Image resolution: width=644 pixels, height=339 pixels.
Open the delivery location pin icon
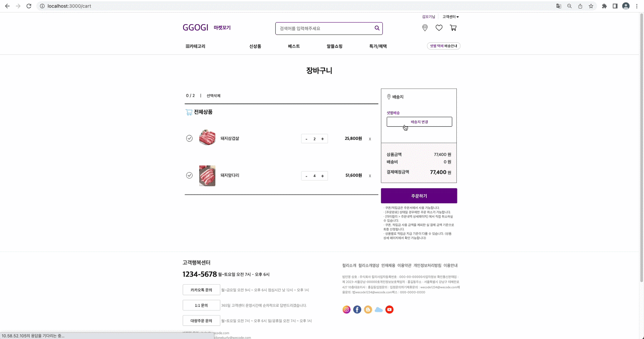coord(425,28)
